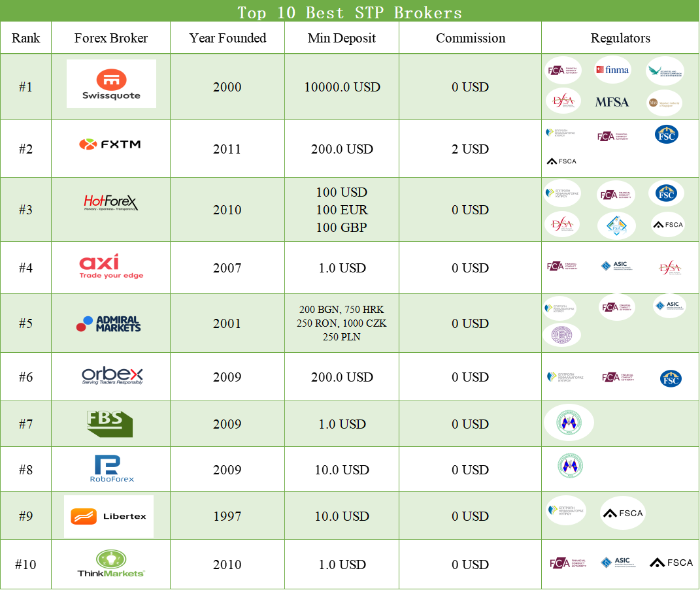Image resolution: width=700 pixels, height=590 pixels.
Task: Open the orbex broker logo
Action: [112, 376]
